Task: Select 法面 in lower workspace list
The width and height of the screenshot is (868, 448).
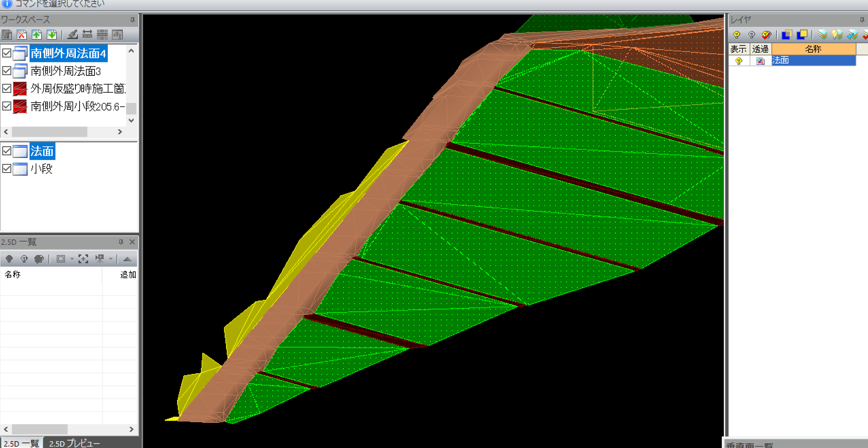Action: click(42, 151)
